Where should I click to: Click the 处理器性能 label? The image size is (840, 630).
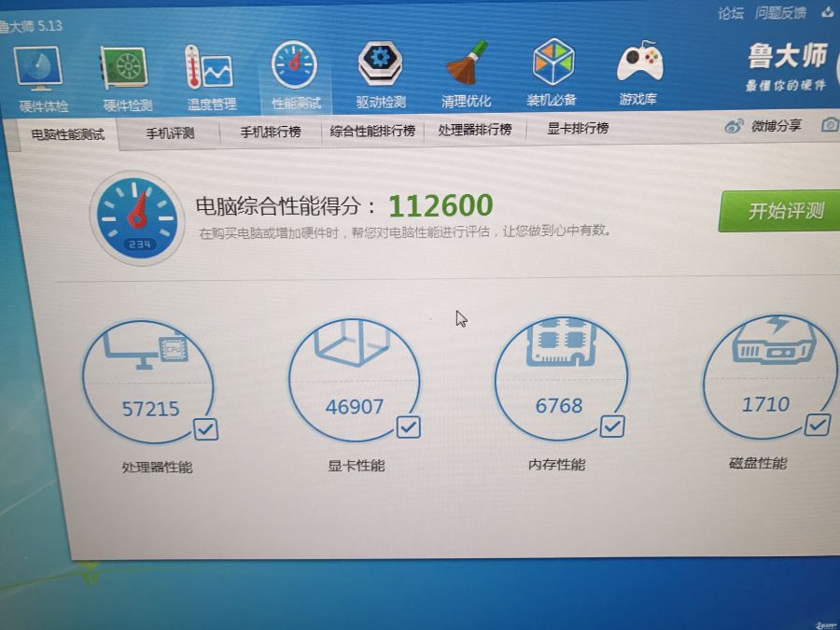pos(157,468)
